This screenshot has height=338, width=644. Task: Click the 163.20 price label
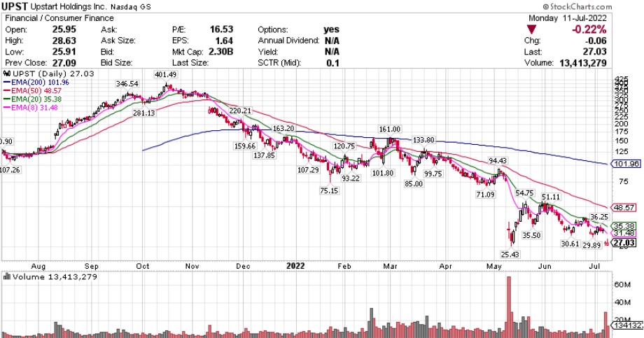(x=283, y=128)
